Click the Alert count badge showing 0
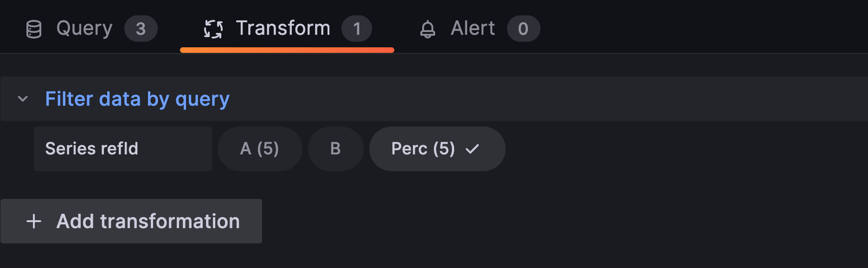The height and width of the screenshot is (268, 868). click(523, 29)
